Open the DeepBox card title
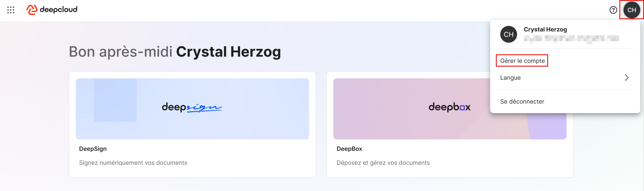644x191 pixels. (x=349, y=149)
